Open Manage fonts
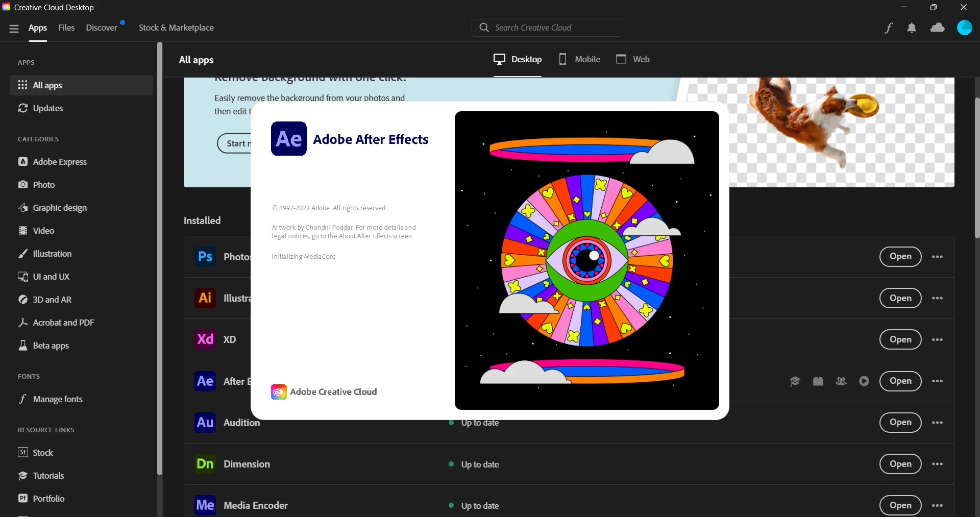 click(x=82, y=399)
